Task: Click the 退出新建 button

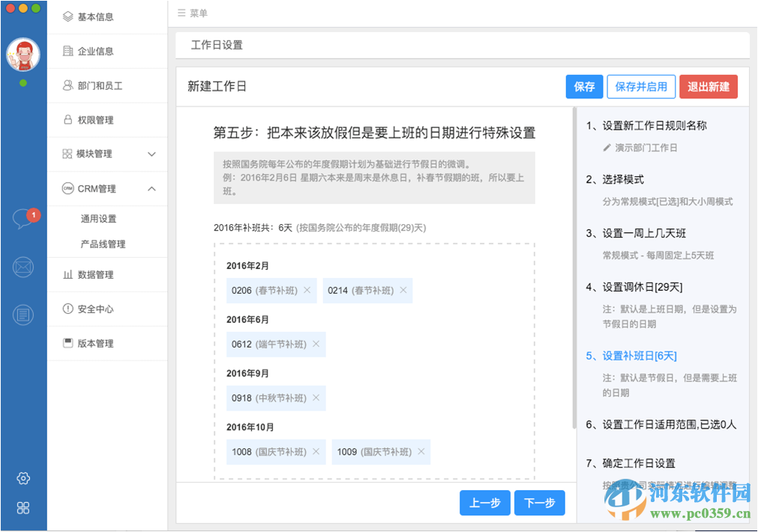Action: [709, 86]
